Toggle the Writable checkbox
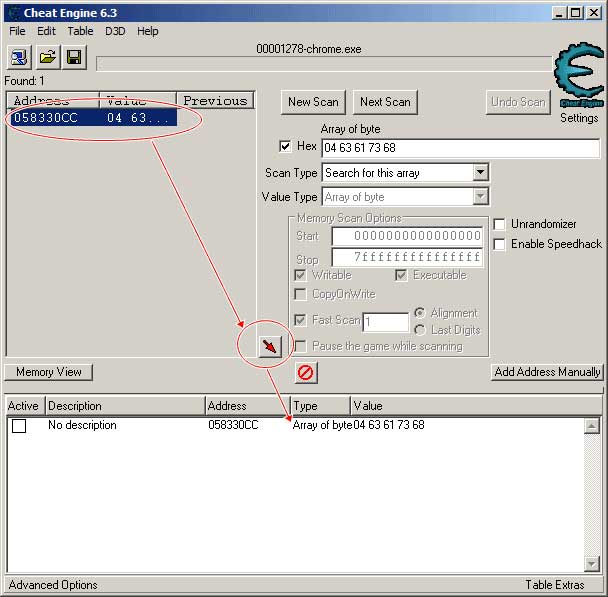 click(x=300, y=275)
